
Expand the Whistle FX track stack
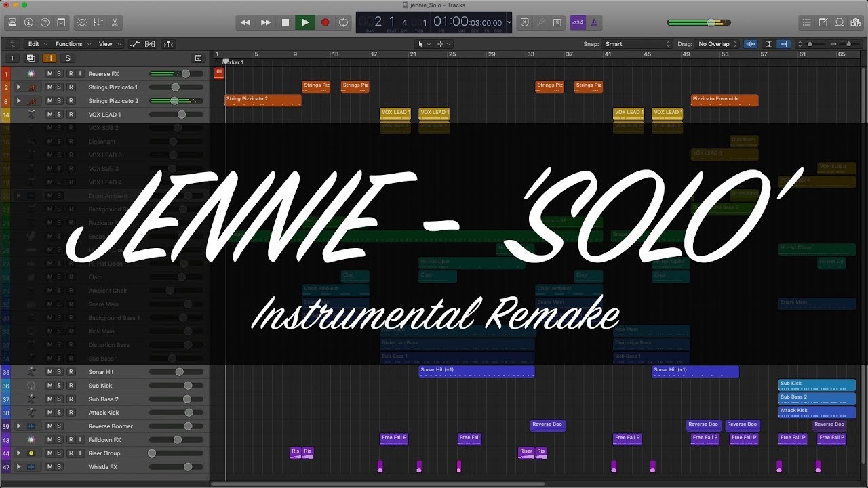pos(18,467)
